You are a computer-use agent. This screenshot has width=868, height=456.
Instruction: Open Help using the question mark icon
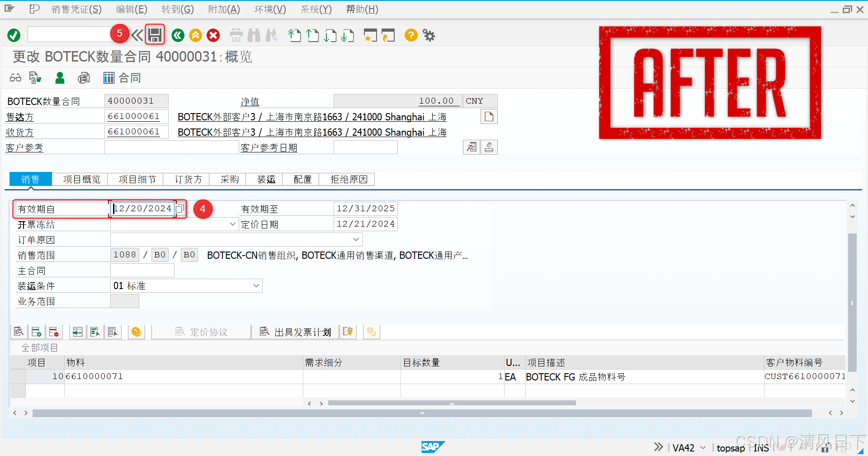[x=410, y=35]
